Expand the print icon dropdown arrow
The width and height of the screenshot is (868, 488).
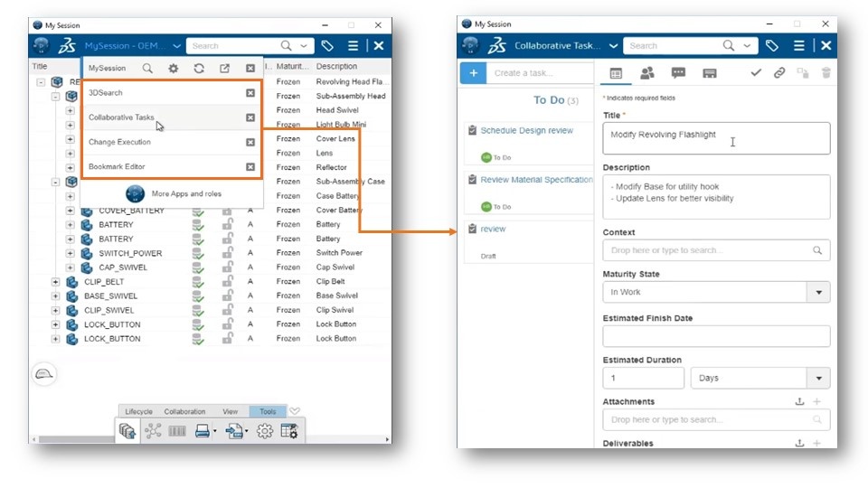click(215, 431)
